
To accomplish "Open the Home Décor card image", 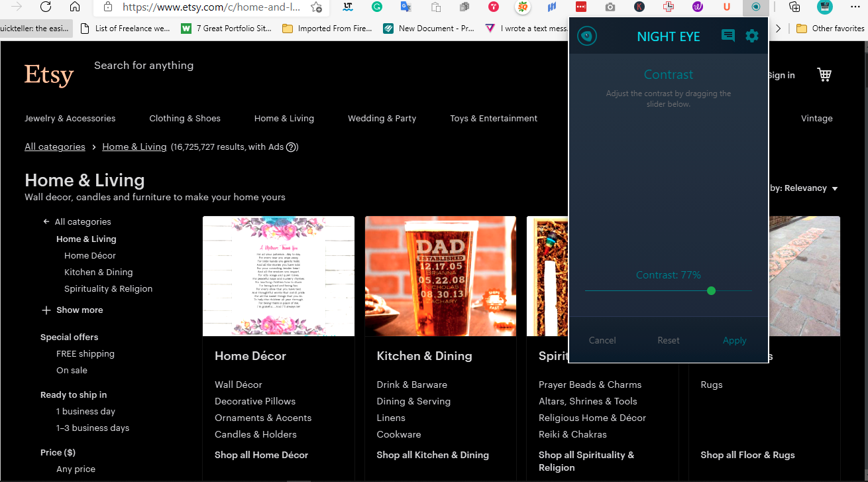I will [x=278, y=276].
